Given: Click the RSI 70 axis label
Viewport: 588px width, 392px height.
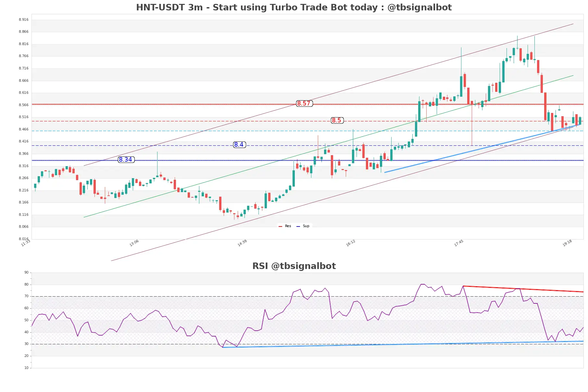Looking at the screenshot, I should [27, 296].
